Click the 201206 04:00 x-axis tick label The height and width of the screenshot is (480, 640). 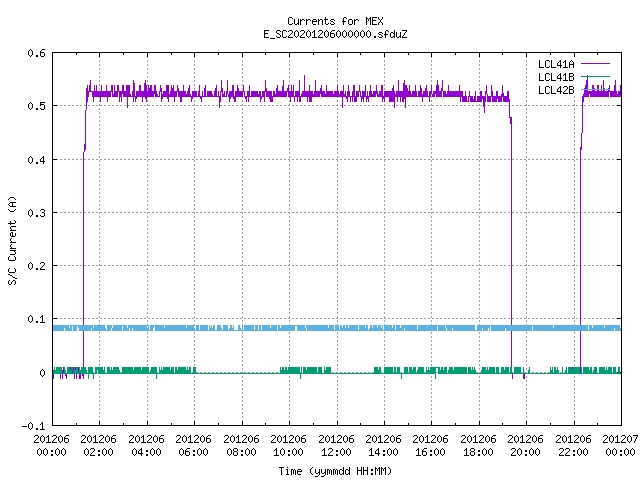(x=147, y=445)
